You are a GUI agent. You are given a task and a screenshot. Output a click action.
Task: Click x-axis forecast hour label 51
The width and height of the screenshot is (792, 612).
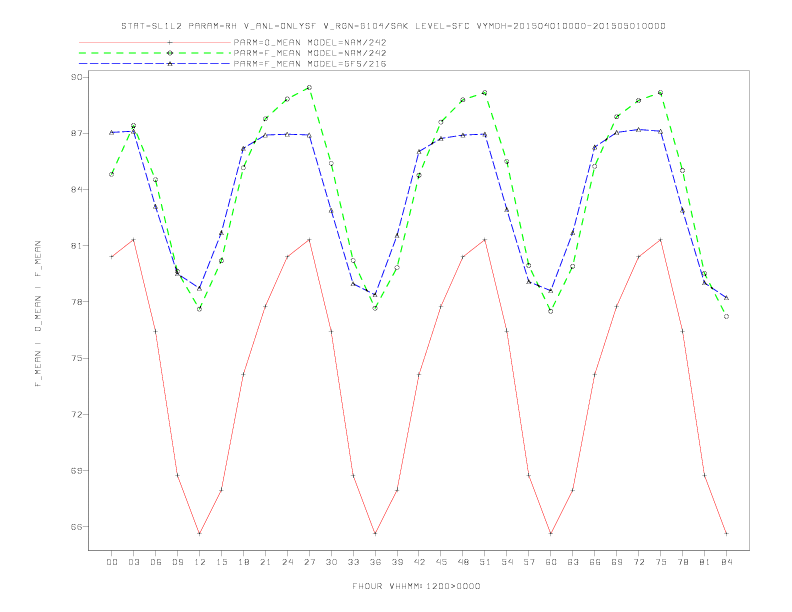click(485, 562)
